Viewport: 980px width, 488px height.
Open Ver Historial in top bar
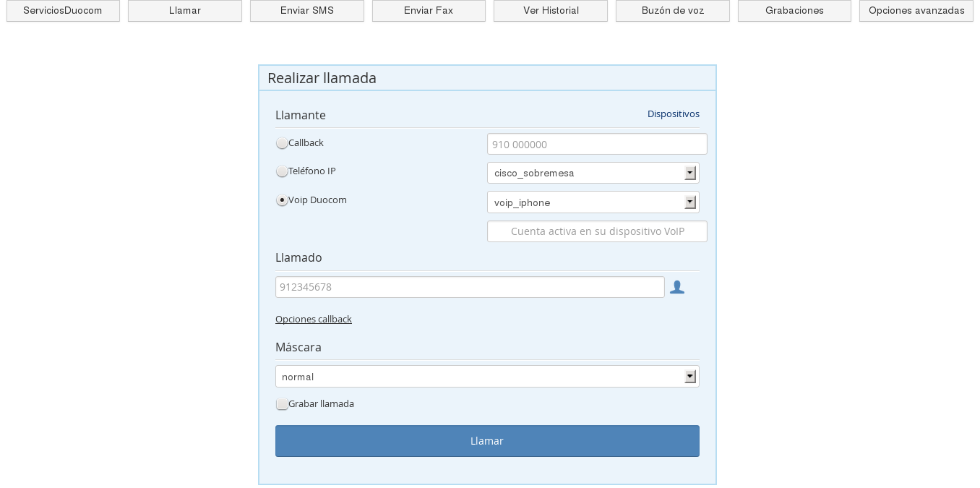tap(551, 11)
